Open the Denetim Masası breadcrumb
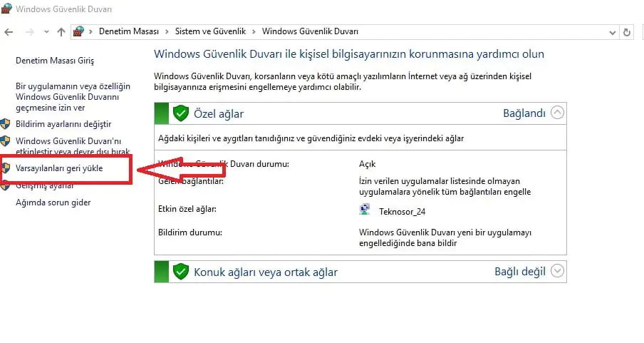The image size is (644, 343). (128, 31)
